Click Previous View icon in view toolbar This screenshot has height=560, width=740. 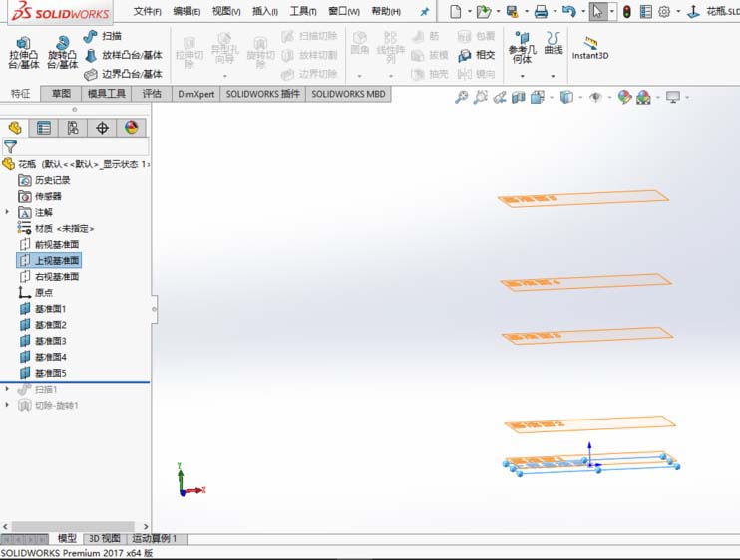(x=500, y=97)
